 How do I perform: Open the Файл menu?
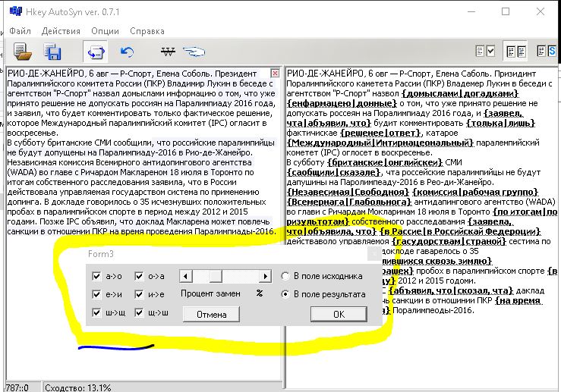click(20, 31)
